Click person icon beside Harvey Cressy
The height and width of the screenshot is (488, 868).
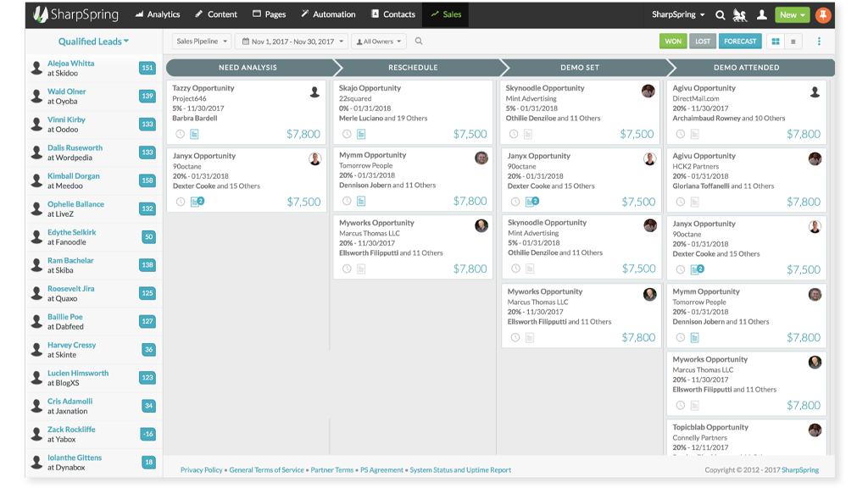pyautogui.click(x=36, y=350)
